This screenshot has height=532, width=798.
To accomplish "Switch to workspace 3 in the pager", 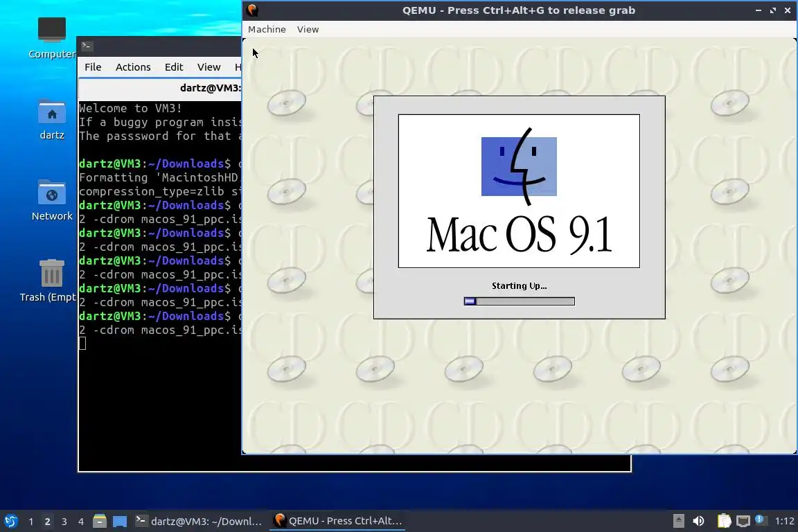I will (x=64, y=522).
